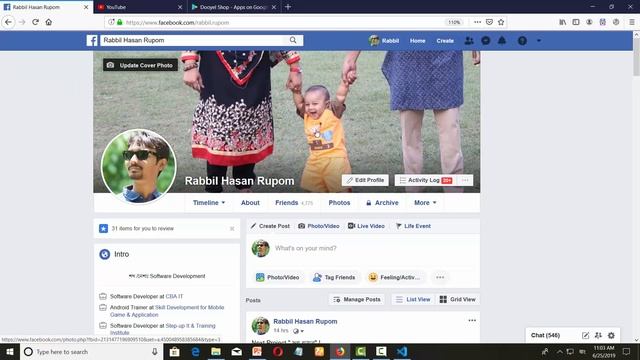The height and width of the screenshot is (360, 640).
Task: Open page actions three-dot menu in address bar
Action: pyautogui.click(x=477, y=22)
